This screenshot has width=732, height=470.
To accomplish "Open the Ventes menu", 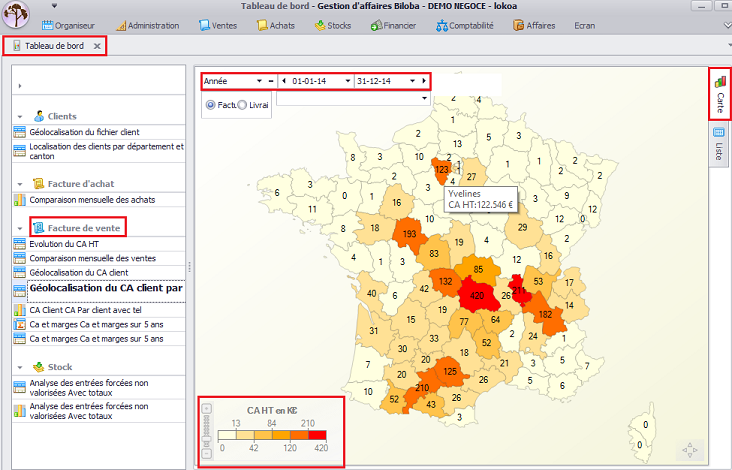I will 218,26.
